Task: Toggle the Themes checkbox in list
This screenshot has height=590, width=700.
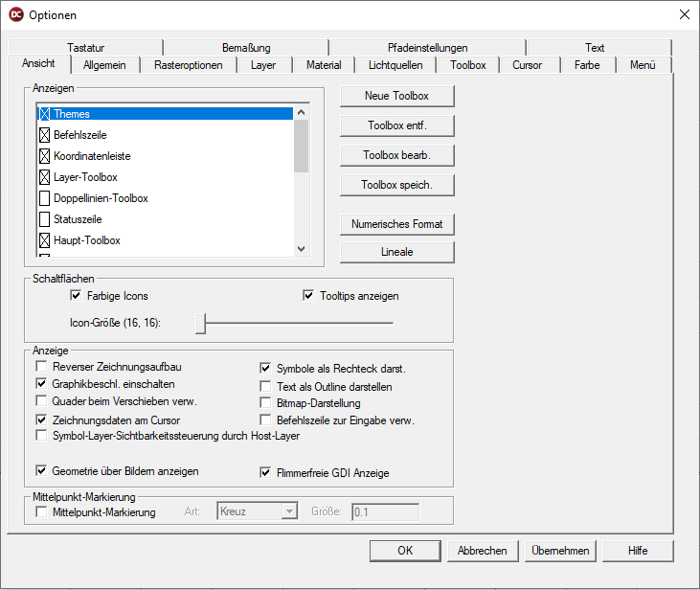Action: click(44, 114)
